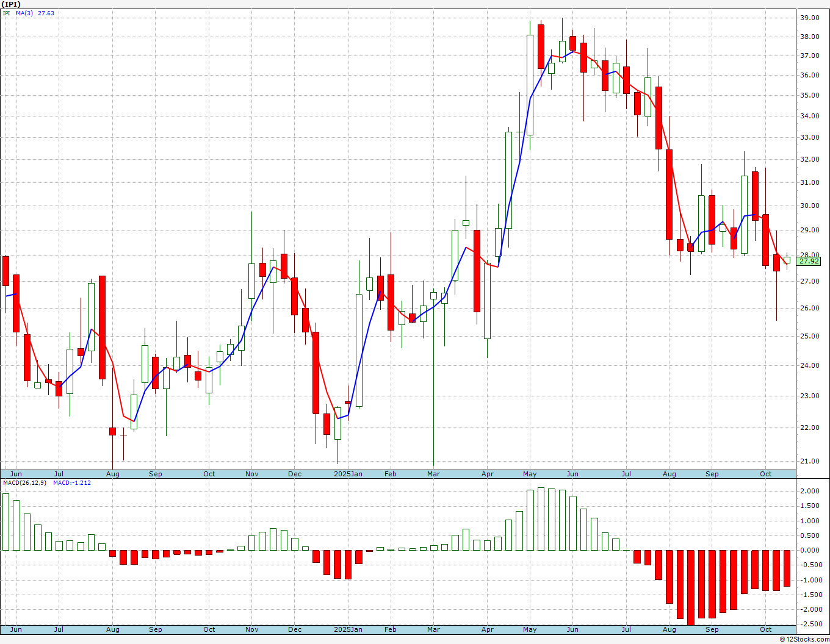
Task: Click the 29.00 price axis label
Action: point(809,230)
